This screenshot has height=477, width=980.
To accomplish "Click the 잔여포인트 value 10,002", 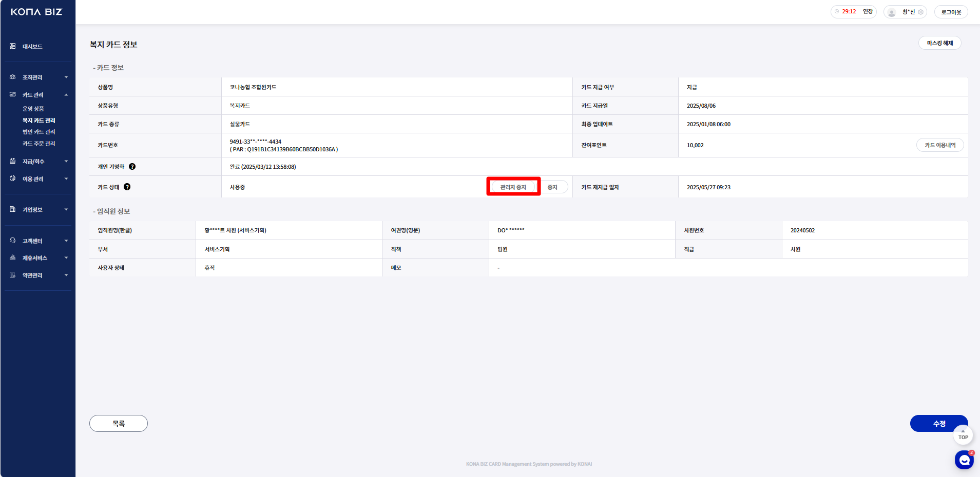I will pyautogui.click(x=695, y=145).
